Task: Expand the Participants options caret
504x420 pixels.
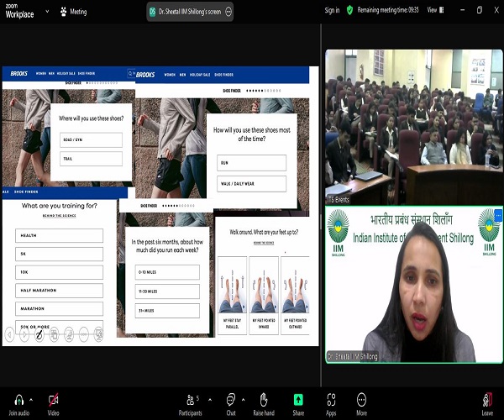Action: point(210,400)
